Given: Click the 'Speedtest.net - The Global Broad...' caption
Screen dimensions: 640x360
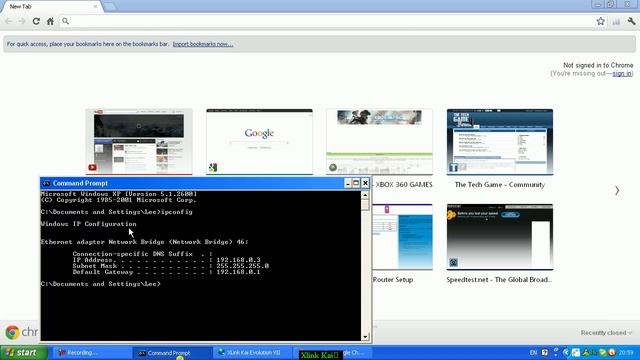Looking at the screenshot, I should pos(499,280).
